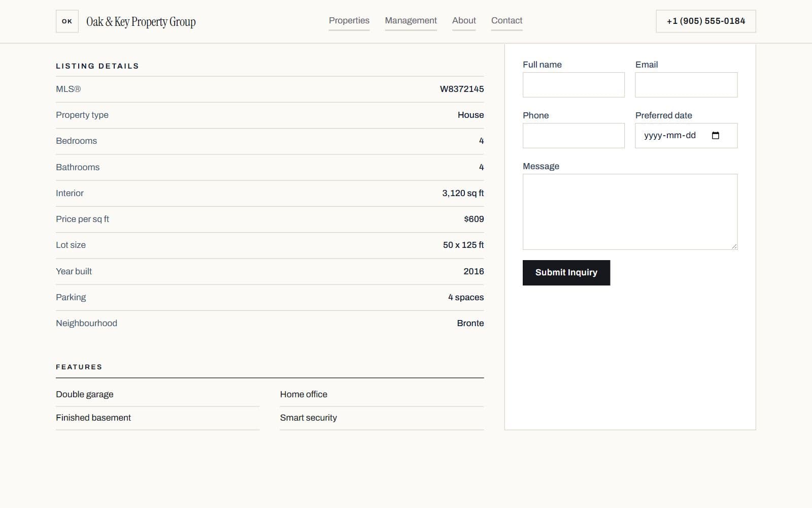Click the Oak & Key Property Group title
This screenshot has height=508, width=812.
point(141,21)
